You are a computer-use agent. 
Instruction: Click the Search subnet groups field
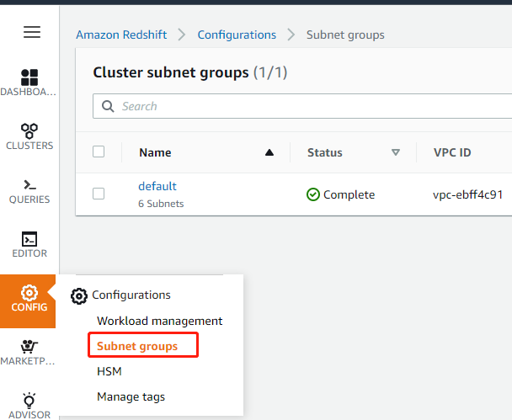tap(302, 106)
